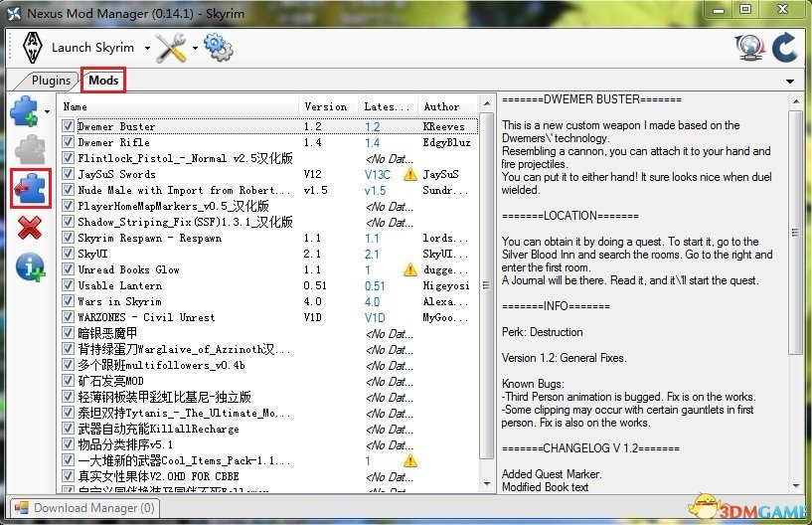Open the Launch Skyrim dropdown arrow
The height and width of the screenshot is (525, 812).
(x=147, y=48)
